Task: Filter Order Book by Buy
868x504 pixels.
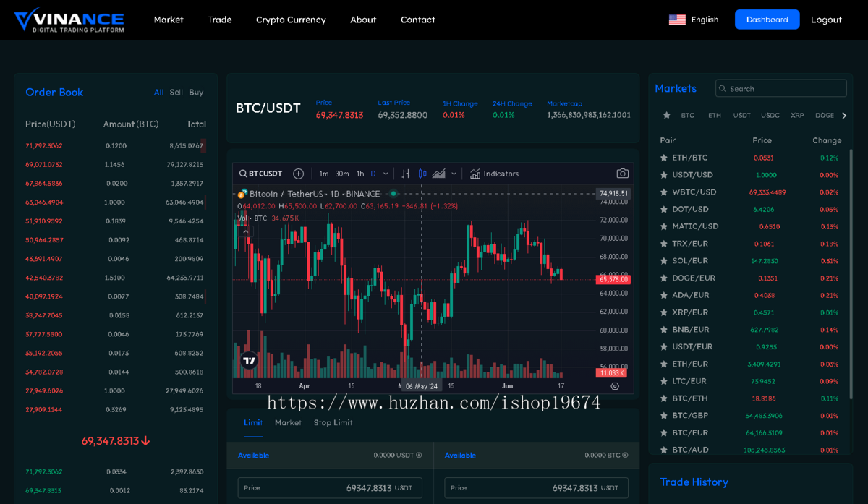Action: [x=196, y=93]
